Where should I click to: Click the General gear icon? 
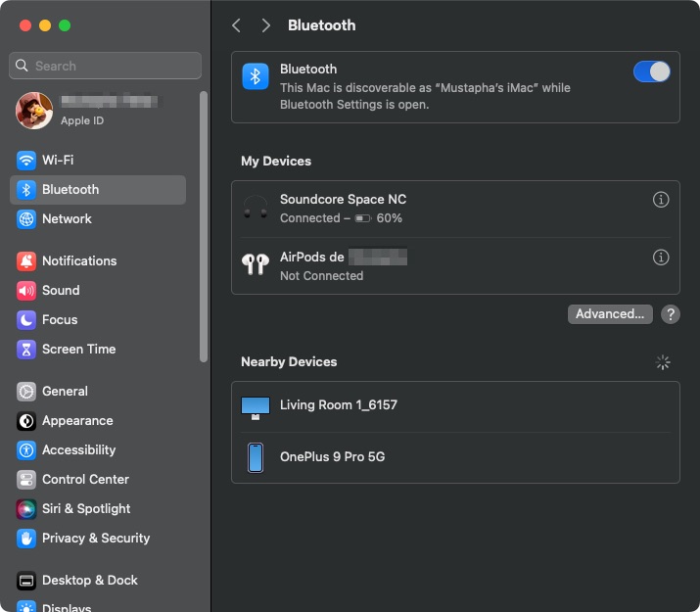click(x=26, y=391)
